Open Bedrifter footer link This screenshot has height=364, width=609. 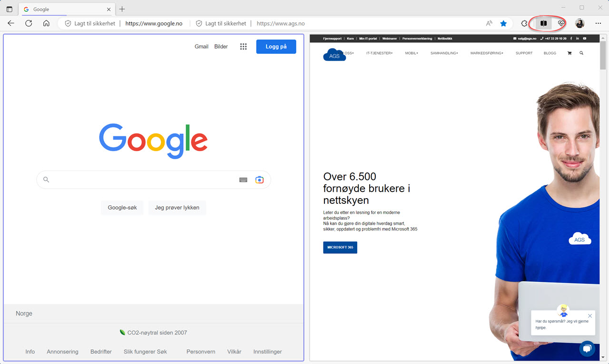(x=101, y=352)
